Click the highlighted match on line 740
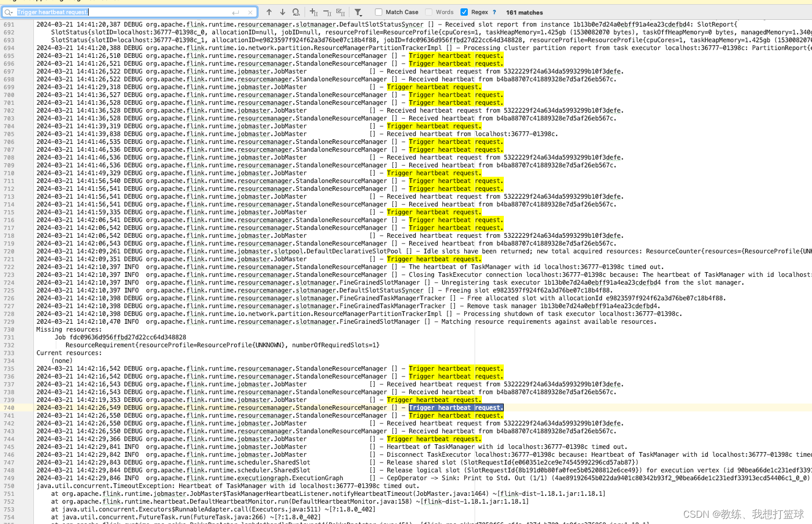The image size is (812, 524). pyautogui.click(x=456, y=408)
